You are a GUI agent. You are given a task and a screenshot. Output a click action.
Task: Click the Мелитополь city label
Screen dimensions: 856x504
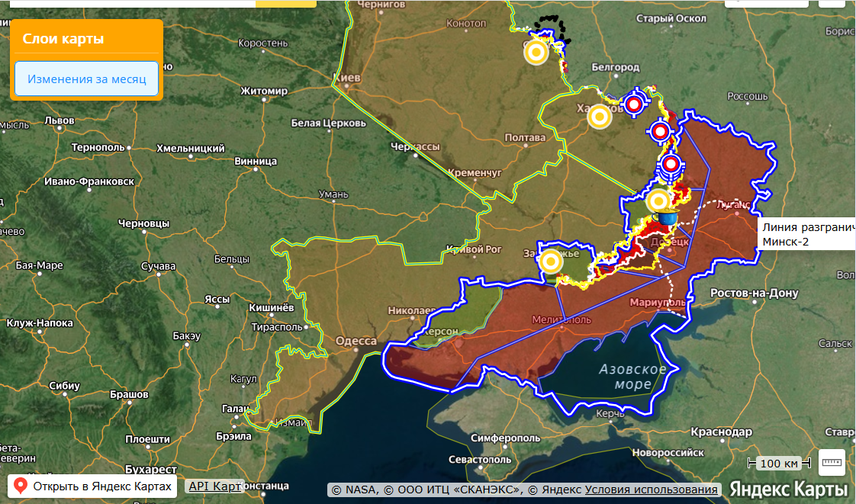pos(562,319)
